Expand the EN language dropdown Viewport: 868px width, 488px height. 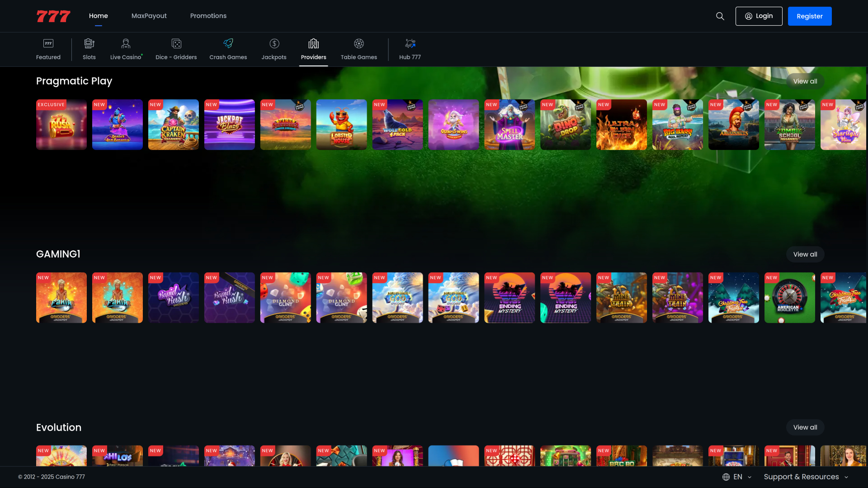click(737, 477)
